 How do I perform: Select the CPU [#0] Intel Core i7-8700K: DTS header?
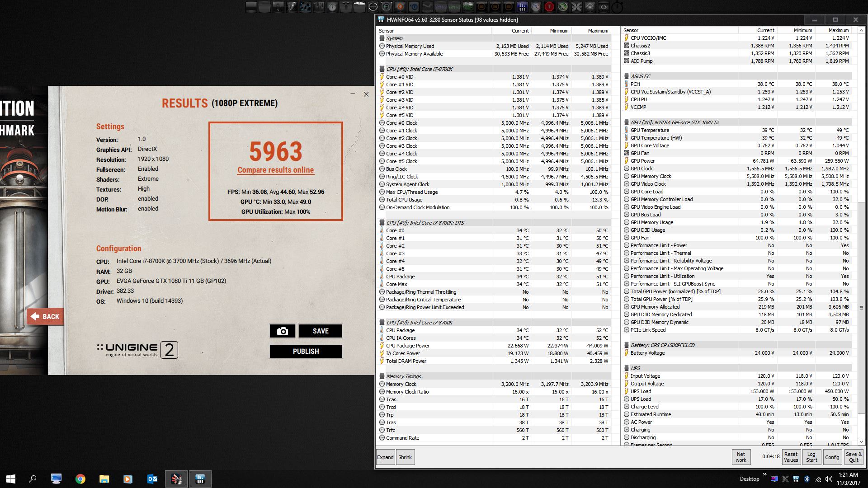494,223
